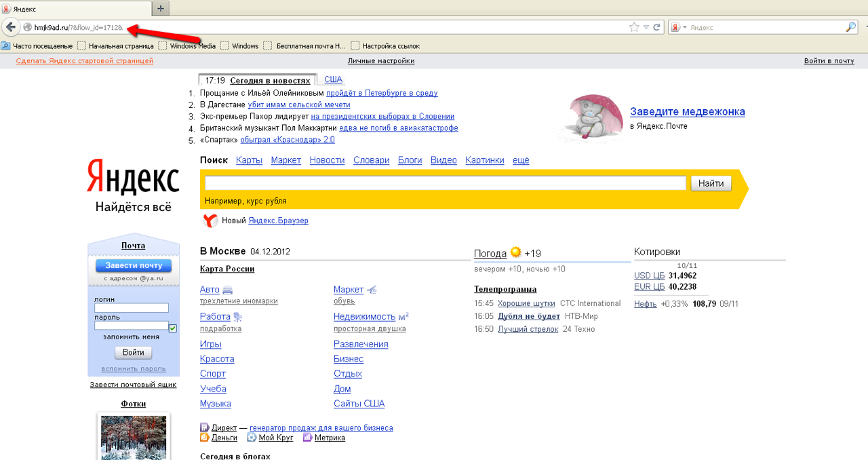Open the Часто посещаемые bookmarks folder

(37, 46)
